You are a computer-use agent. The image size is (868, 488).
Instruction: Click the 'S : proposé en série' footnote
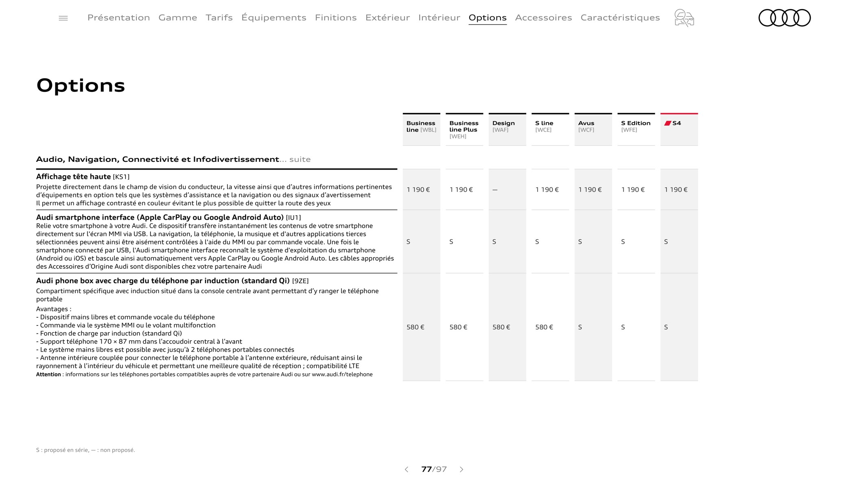click(x=85, y=450)
